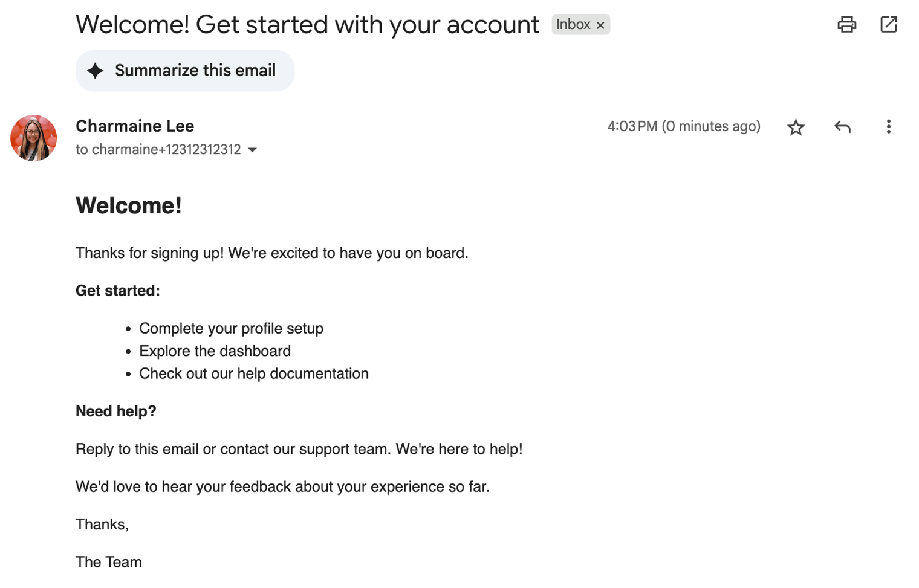Click the bold Welcome! heading in the body
919x588 pixels.
[129, 205]
